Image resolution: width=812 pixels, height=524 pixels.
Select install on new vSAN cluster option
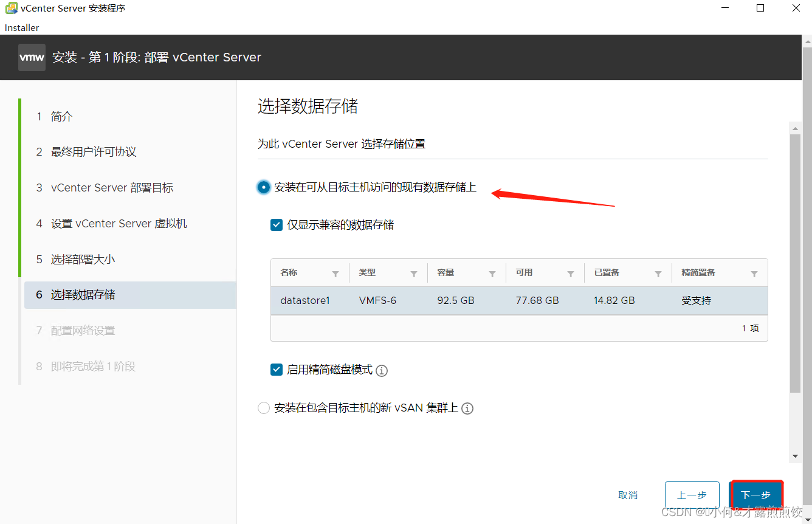pyautogui.click(x=264, y=408)
